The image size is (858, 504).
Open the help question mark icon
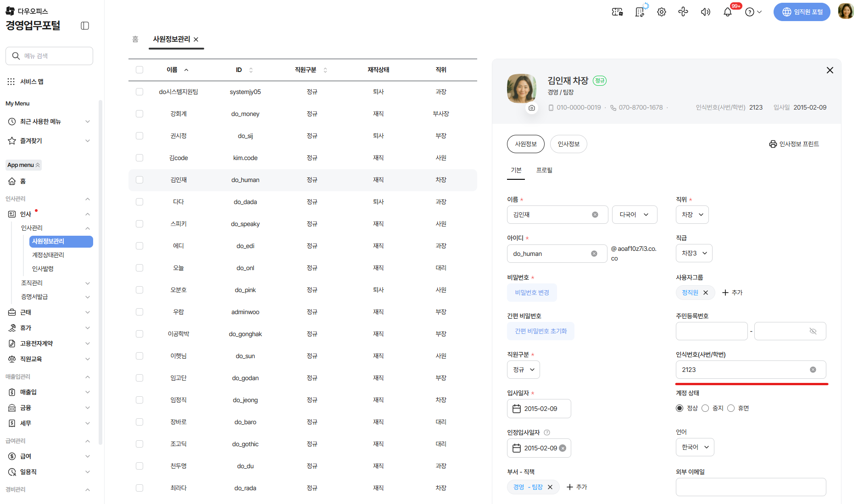click(x=750, y=12)
